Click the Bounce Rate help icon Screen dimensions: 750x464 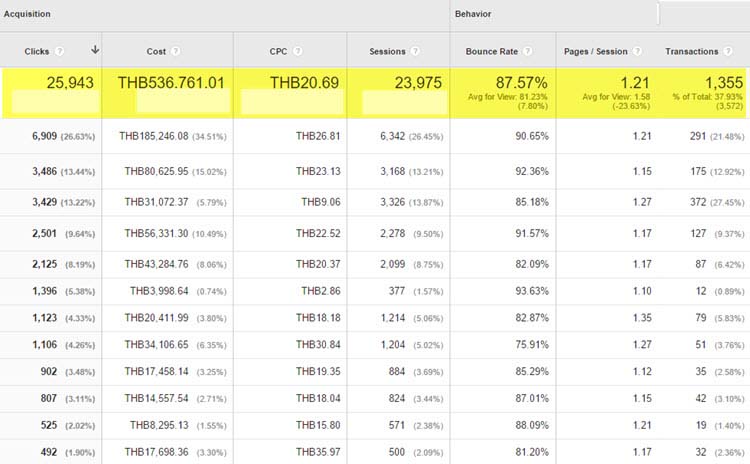(x=536, y=51)
